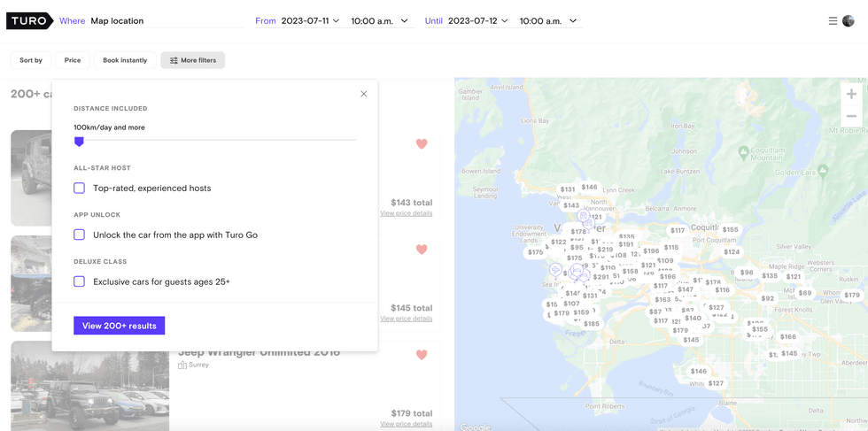This screenshot has width=868, height=431.
Task: Close the More filters panel
Action: (364, 94)
